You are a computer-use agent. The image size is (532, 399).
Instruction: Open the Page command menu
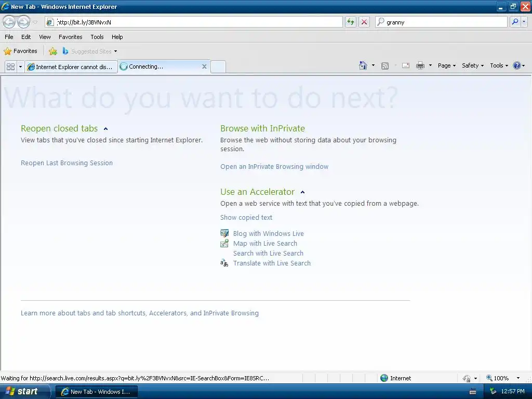coord(446,65)
